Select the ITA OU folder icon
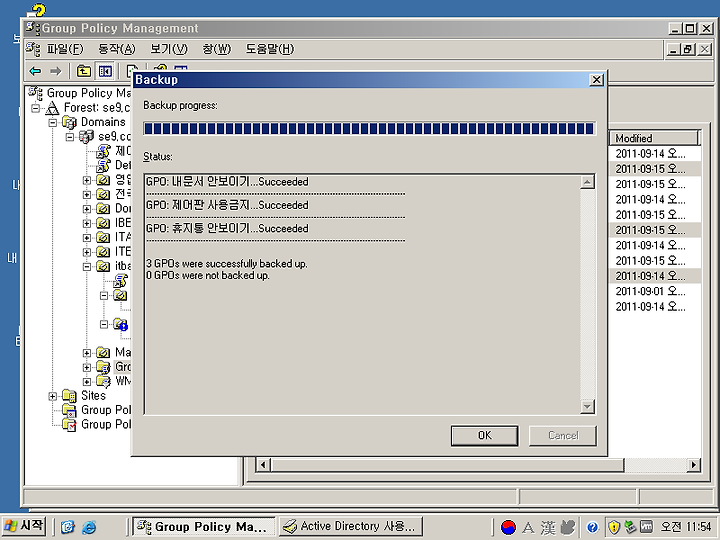The width and height of the screenshot is (720, 540). tap(103, 238)
